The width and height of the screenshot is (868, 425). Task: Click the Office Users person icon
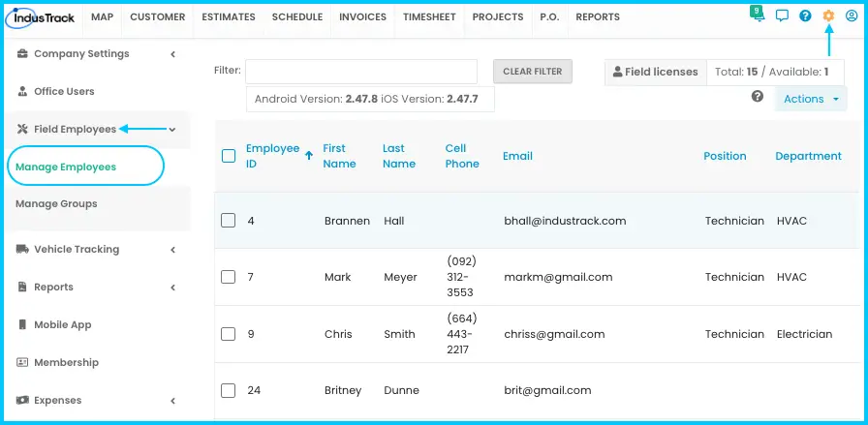[x=22, y=91]
